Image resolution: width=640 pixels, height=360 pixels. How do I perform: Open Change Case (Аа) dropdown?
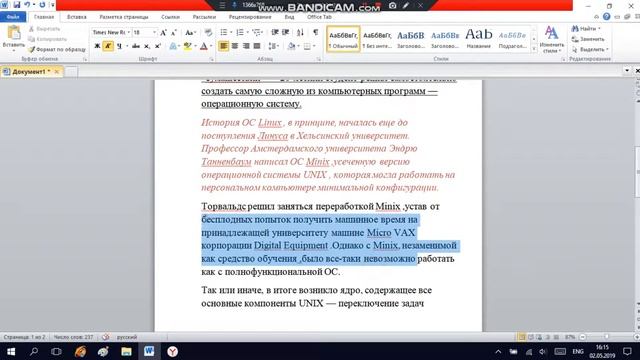click(190, 32)
